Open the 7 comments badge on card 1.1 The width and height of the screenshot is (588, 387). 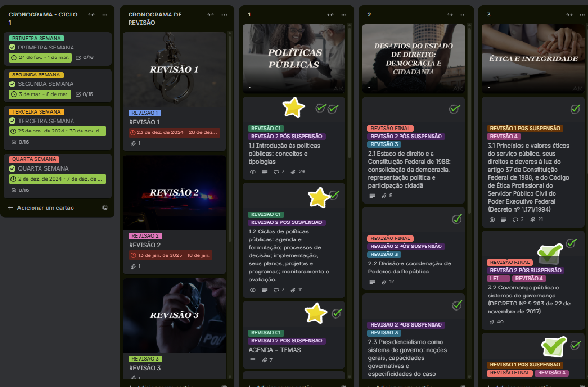click(x=279, y=172)
